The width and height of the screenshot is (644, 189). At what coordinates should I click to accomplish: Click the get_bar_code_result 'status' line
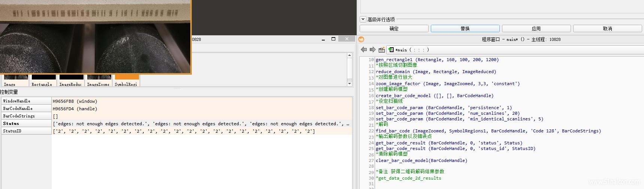(x=449, y=143)
